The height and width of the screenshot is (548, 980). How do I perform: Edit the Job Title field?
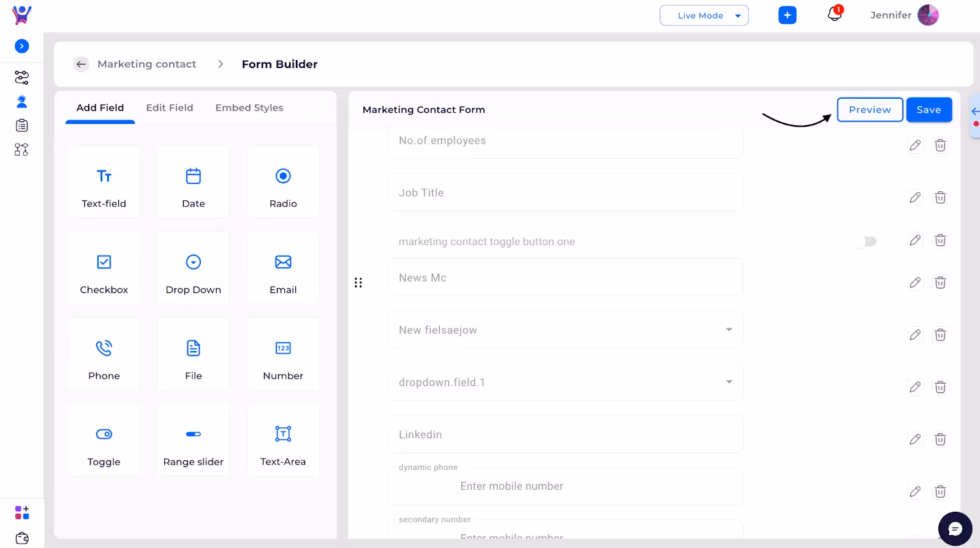[x=915, y=197]
